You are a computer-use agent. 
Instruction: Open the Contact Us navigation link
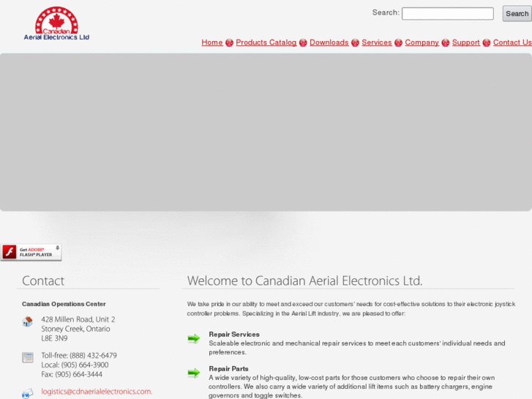click(512, 42)
